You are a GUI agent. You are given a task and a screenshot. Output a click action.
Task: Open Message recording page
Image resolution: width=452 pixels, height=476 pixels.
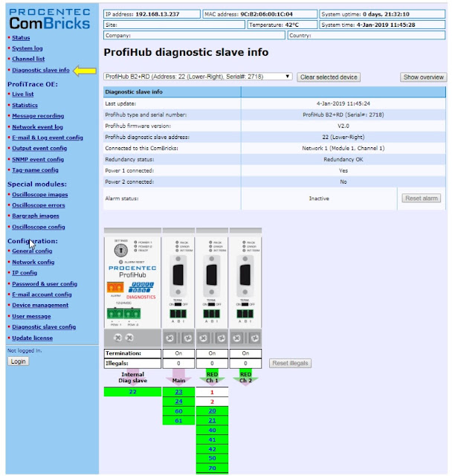tap(38, 116)
